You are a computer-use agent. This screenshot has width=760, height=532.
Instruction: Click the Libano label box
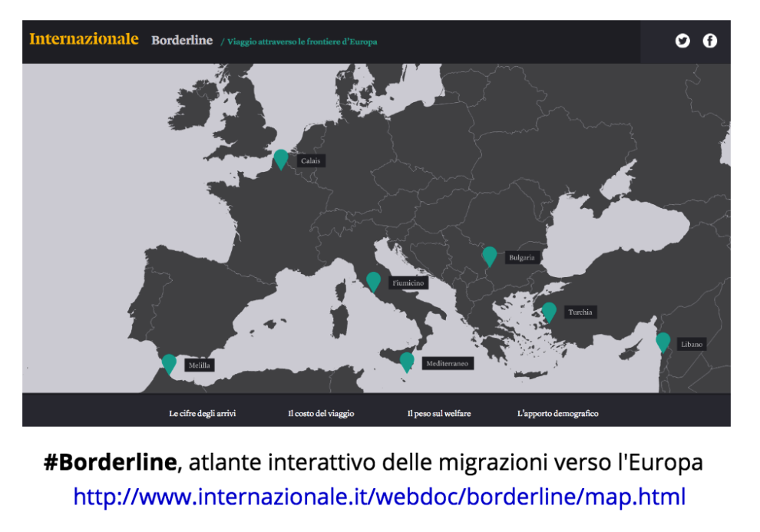click(x=692, y=344)
